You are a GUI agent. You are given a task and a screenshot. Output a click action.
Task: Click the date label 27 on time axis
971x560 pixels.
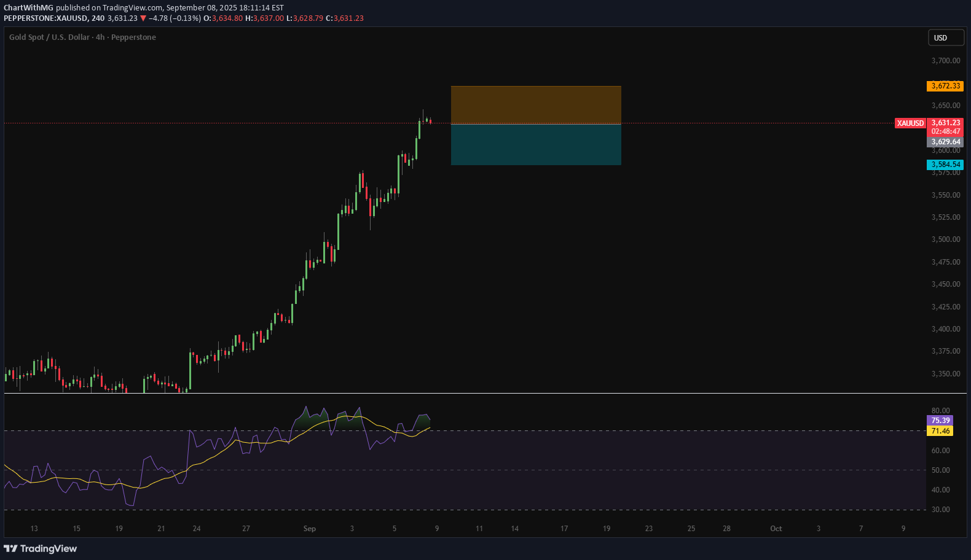pos(246,529)
